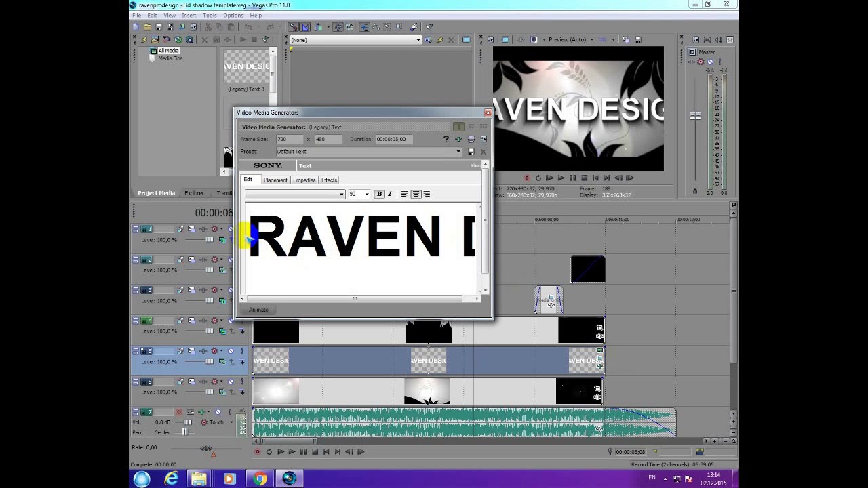Toggle Mute on audio track 7
The height and width of the screenshot is (488, 868).
pyautogui.click(x=218, y=412)
